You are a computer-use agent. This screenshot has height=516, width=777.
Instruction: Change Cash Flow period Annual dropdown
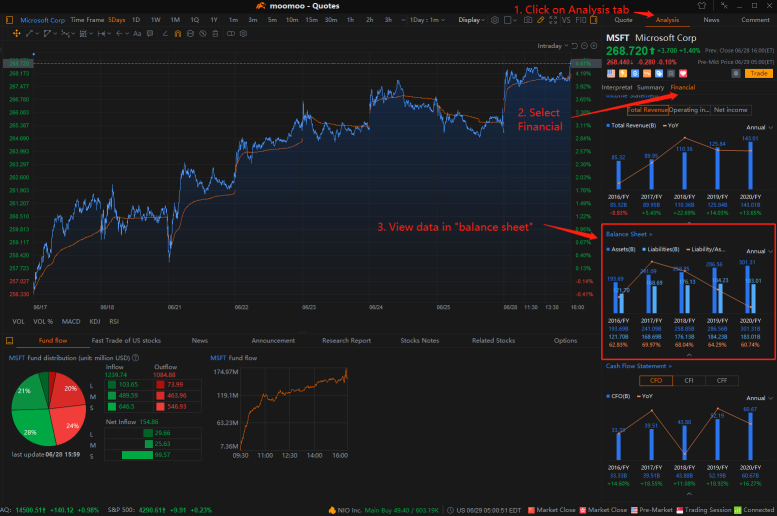759,398
